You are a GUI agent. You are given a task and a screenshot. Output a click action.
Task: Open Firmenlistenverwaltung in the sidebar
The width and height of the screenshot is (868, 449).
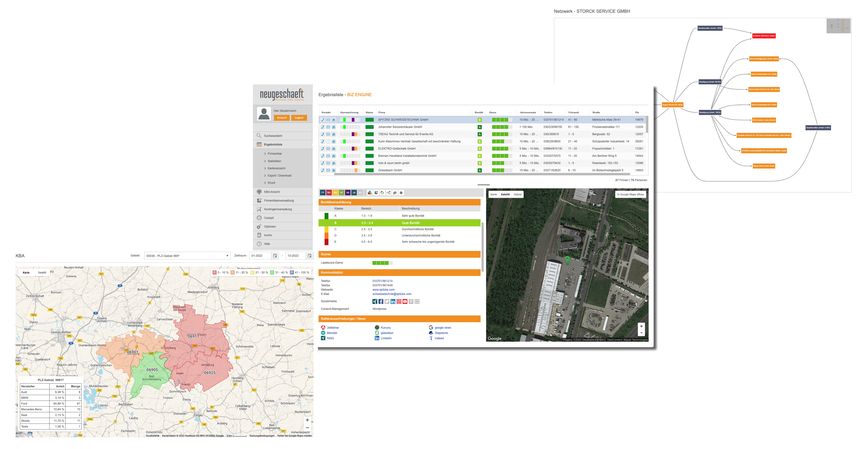tap(279, 200)
